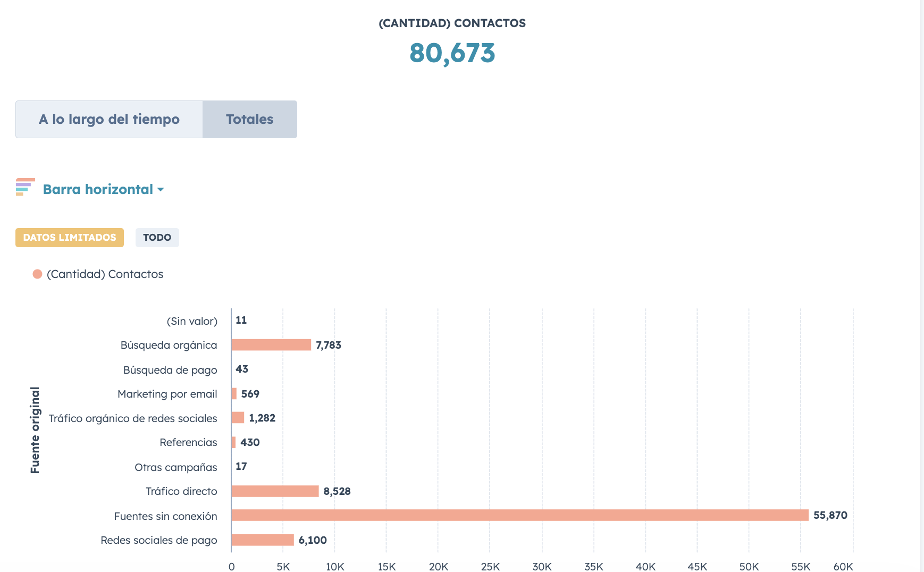Viewport: 924px width, 572px height.
Task: Select the Totales tab
Action: pyautogui.click(x=250, y=120)
